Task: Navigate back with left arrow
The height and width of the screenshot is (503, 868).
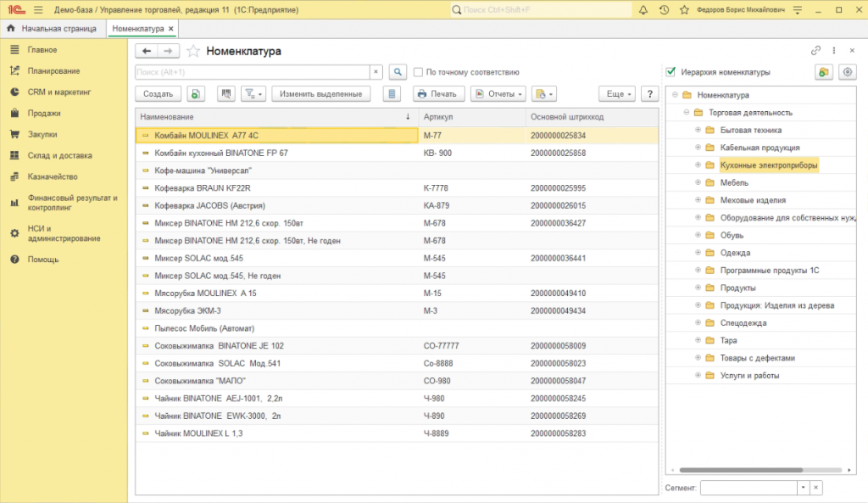Action: click(x=146, y=51)
